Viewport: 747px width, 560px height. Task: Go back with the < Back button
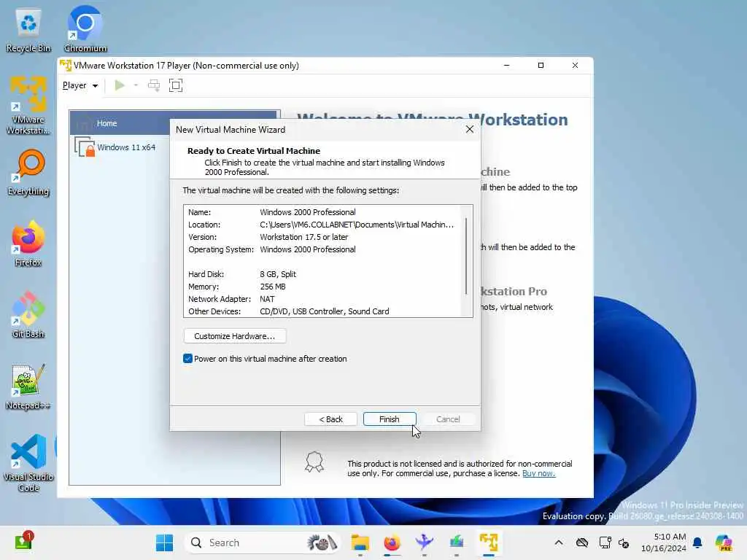point(330,419)
